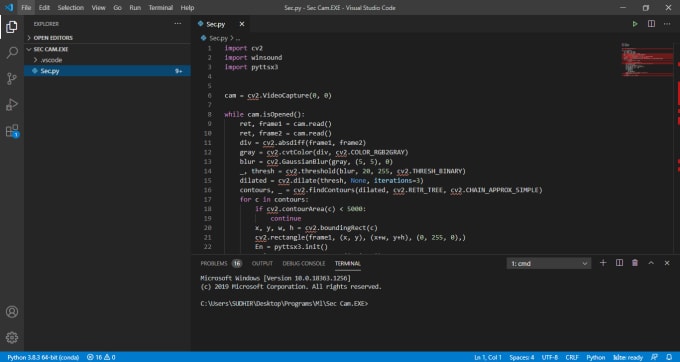Click the 9+ badge on Sec.py

click(x=178, y=71)
